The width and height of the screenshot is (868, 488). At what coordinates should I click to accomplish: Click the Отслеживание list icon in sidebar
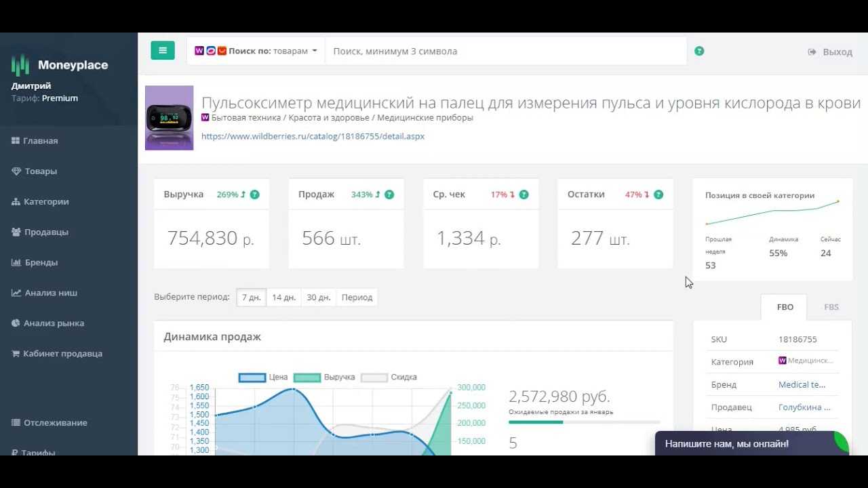tap(16, 422)
